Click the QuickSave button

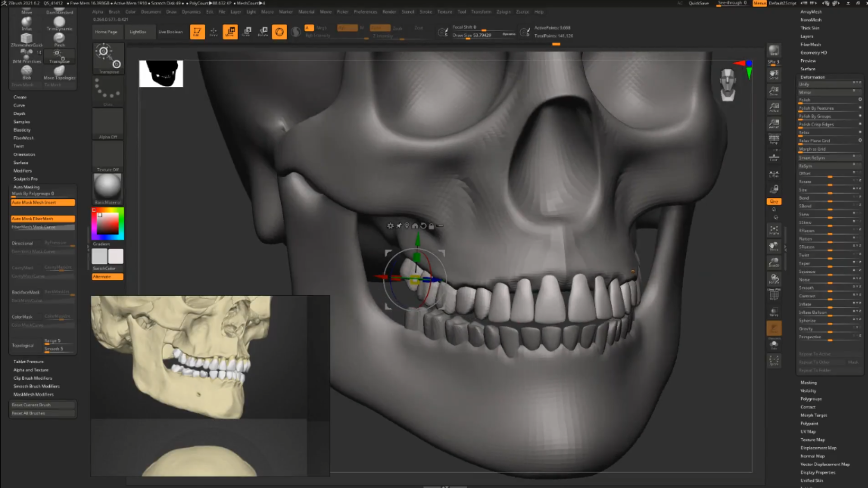click(x=698, y=3)
